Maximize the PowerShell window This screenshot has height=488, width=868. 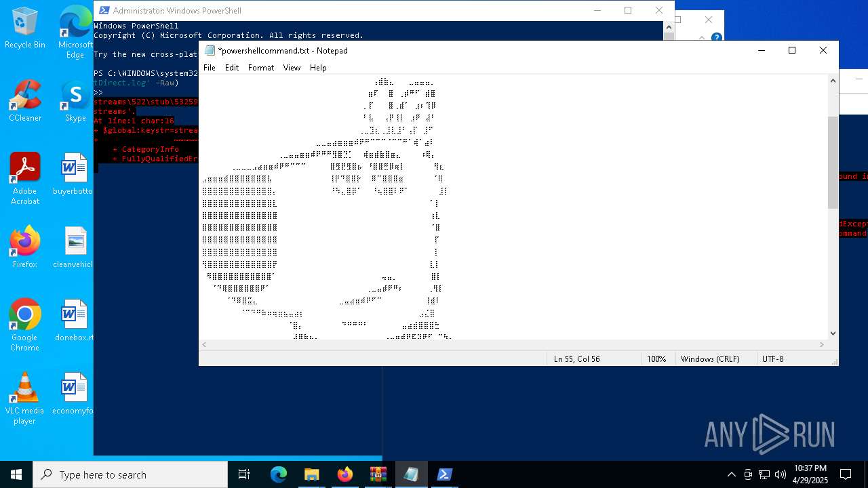(x=628, y=10)
